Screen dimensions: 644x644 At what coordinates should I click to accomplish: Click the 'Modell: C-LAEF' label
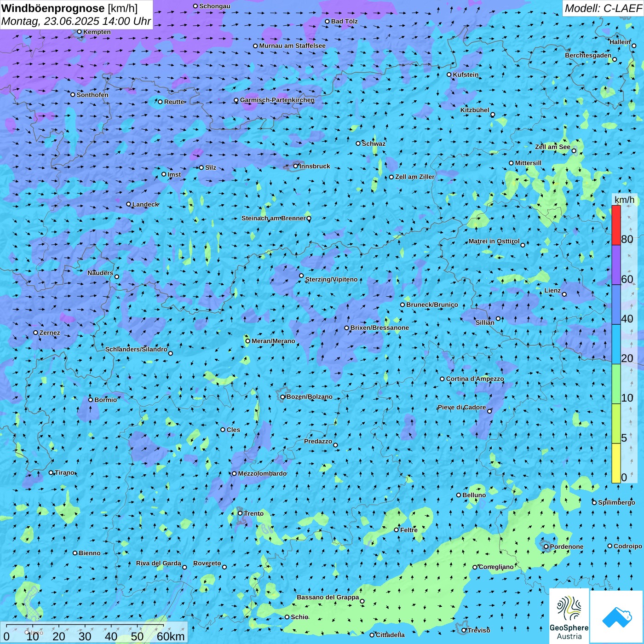pyautogui.click(x=603, y=8)
